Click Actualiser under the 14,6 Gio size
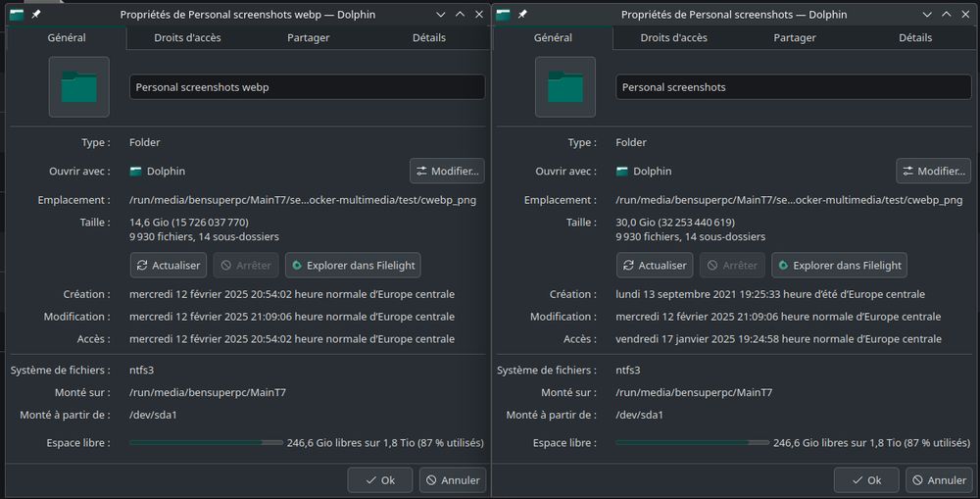This screenshot has width=980, height=499. pyautogui.click(x=169, y=265)
